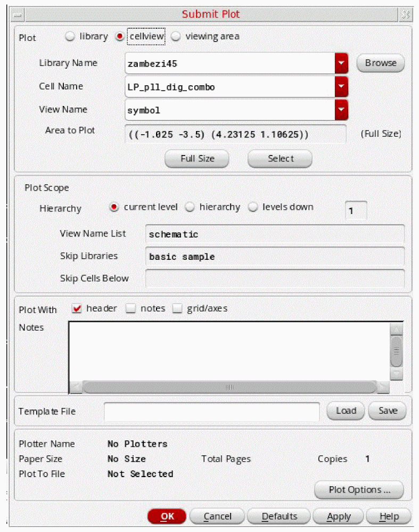Confirm with the OK button
Image resolution: width=419 pixels, height=532 pixels.
167,517
